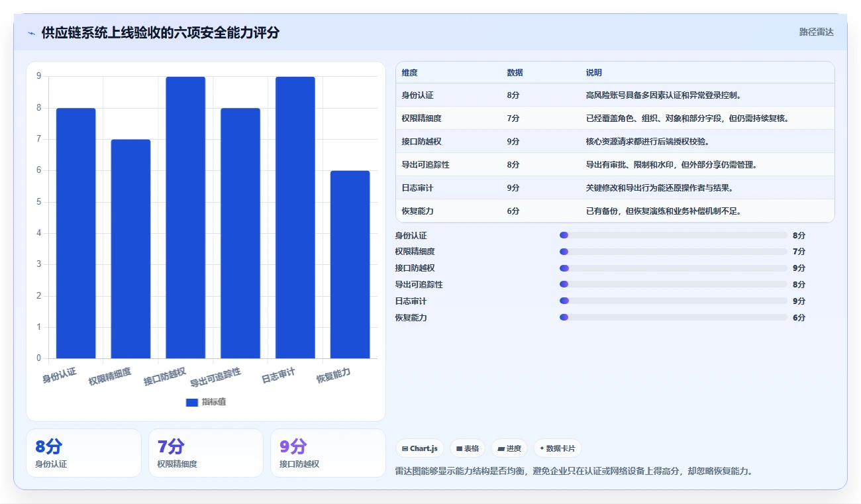Select the 日志审计 bar in the chart
The width and height of the screenshot is (861, 504).
click(x=295, y=218)
